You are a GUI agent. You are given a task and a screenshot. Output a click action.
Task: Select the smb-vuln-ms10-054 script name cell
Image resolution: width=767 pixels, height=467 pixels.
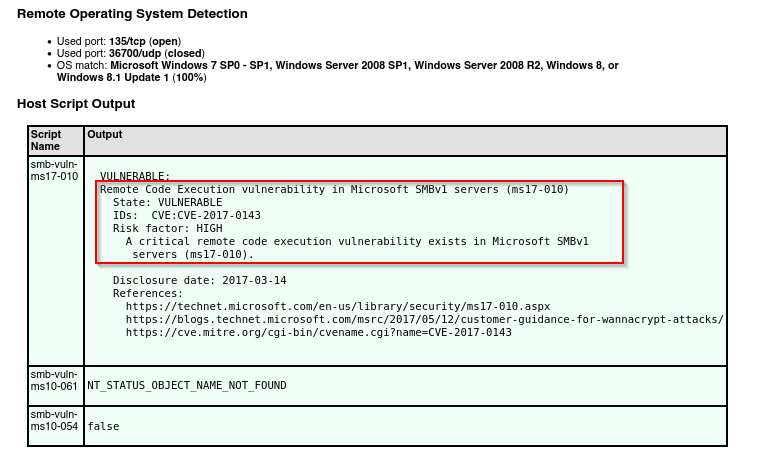(x=55, y=426)
